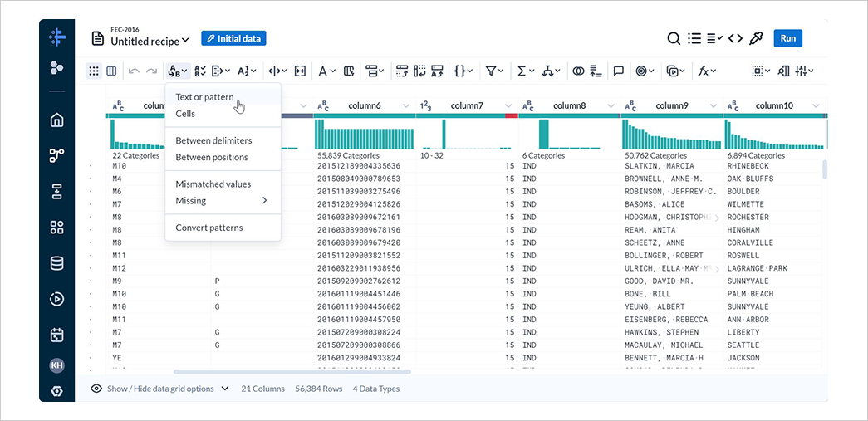Image resolution: width=868 pixels, height=421 pixels.
Task: Go to Home in the sidebar
Action: pyautogui.click(x=56, y=120)
